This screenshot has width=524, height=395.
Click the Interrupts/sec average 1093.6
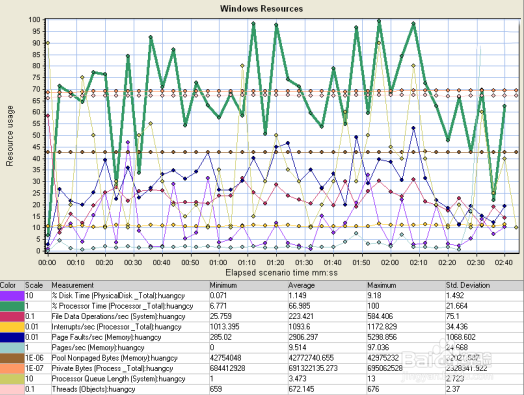[x=299, y=327]
